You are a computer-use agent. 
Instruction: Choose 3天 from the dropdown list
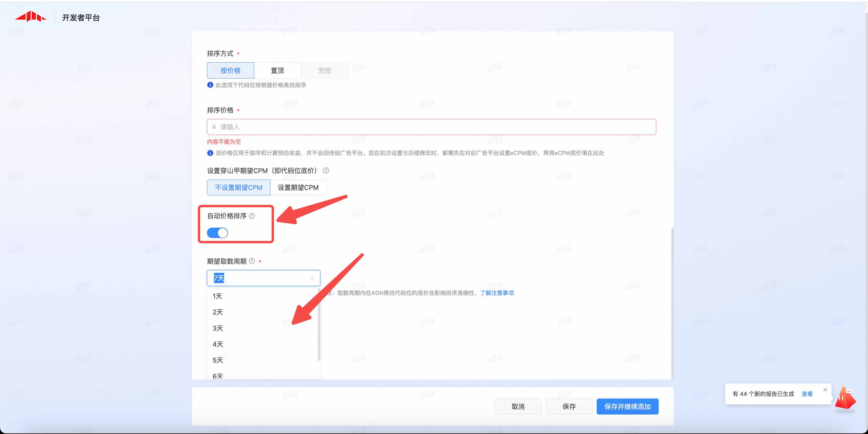click(x=218, y=328)
